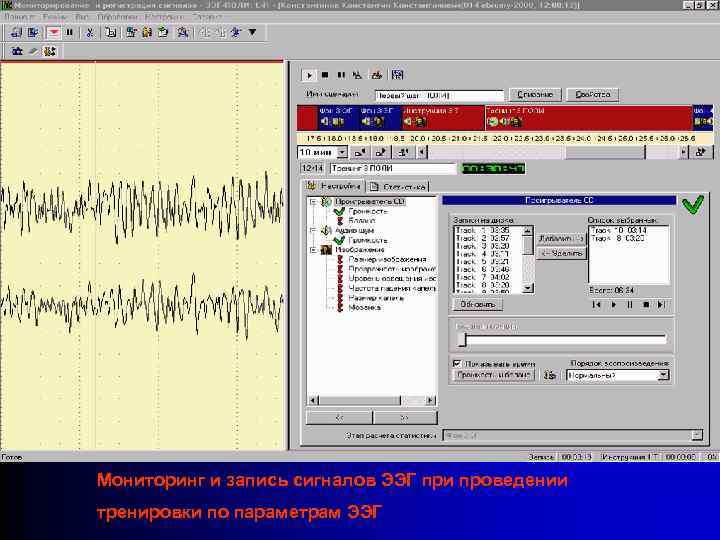This screenshot has height=540, width=720.
Task: Click the blue running figure toolbar icon
Action: click(236, 33)
